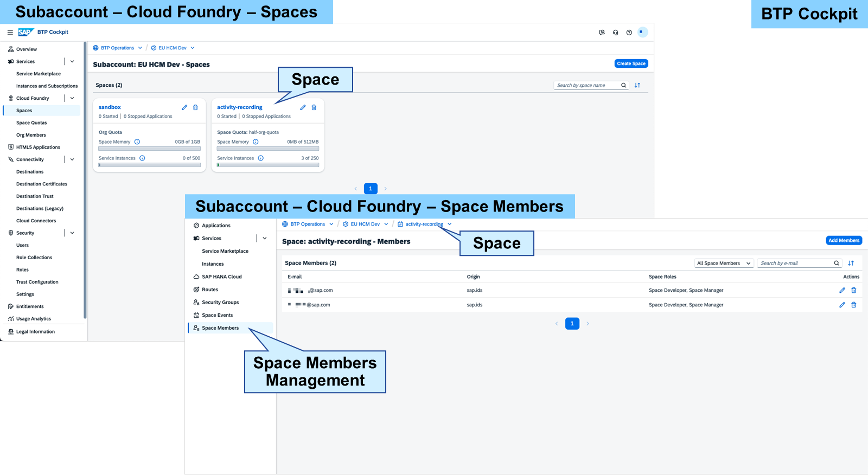Click the left sidebar vertical scrollbar
868x475 pixels.
point(85,180)
